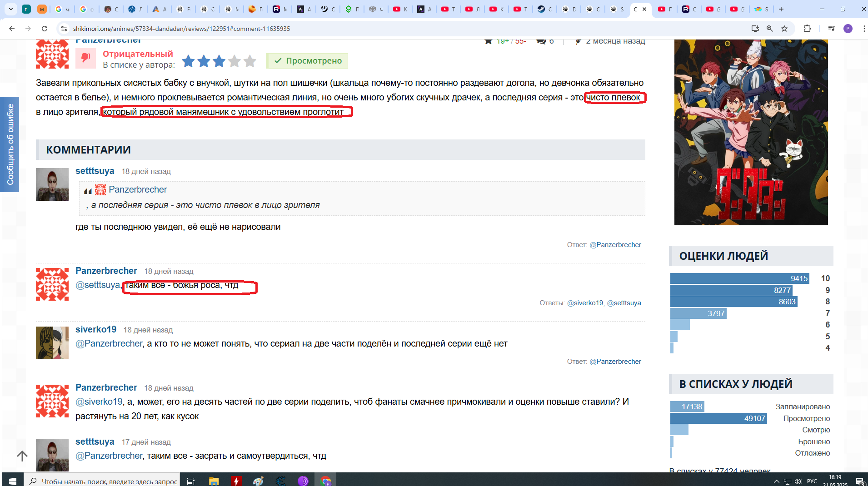Reload the current Shikimori page
This screenshot has width=868, height=486.
click(x=45, y=29)
